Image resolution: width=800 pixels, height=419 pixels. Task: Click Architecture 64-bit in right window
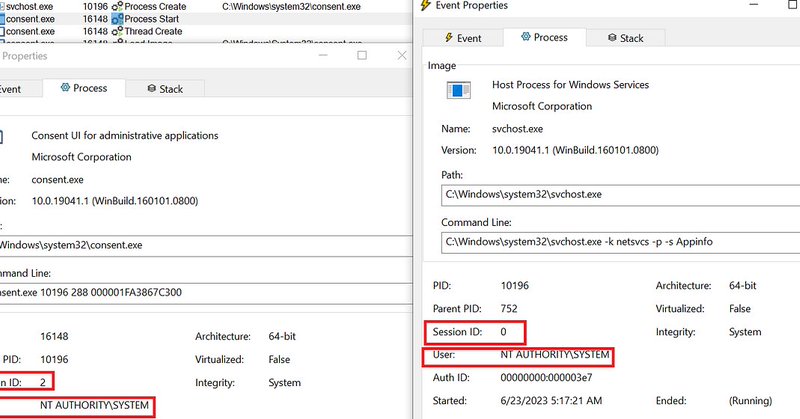[743, 285]
